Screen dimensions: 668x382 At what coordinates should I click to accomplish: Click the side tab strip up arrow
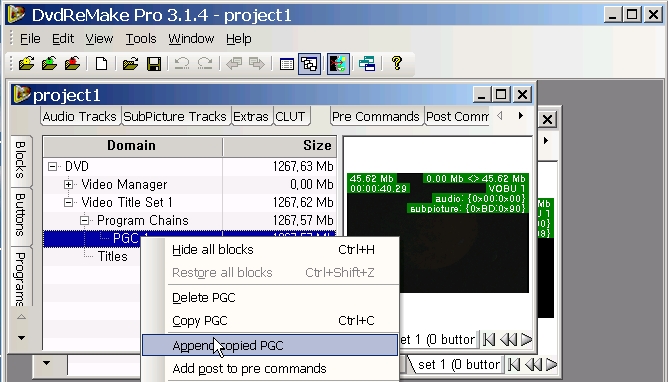(x=21, y=317)
